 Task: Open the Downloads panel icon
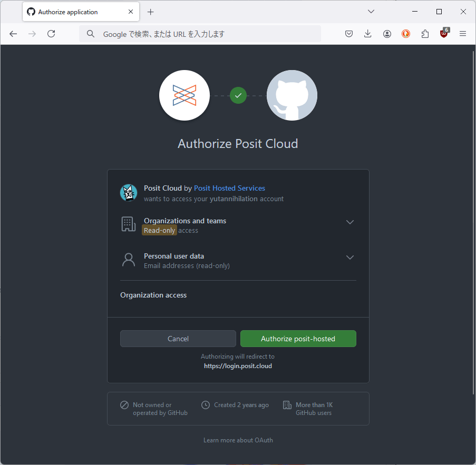pyautogui.click(x=367, y=33)
